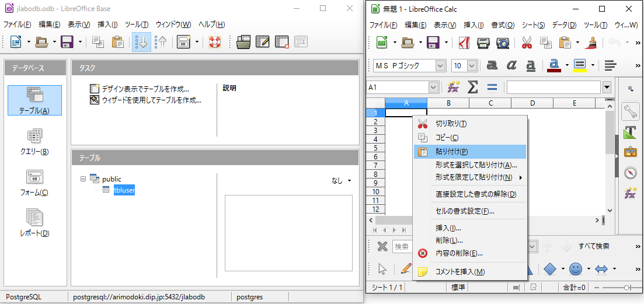Screen dimensions: 644x304
Task: Choose コメントを挿入(M) from context menu
Action: pyautogui.click(x=470, y=271)
